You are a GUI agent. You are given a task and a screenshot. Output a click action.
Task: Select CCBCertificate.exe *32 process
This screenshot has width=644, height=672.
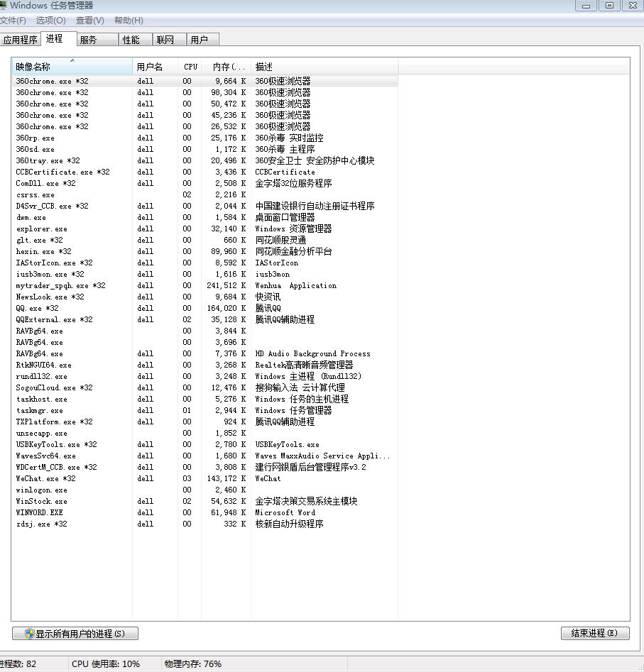(x=205, y=172)
